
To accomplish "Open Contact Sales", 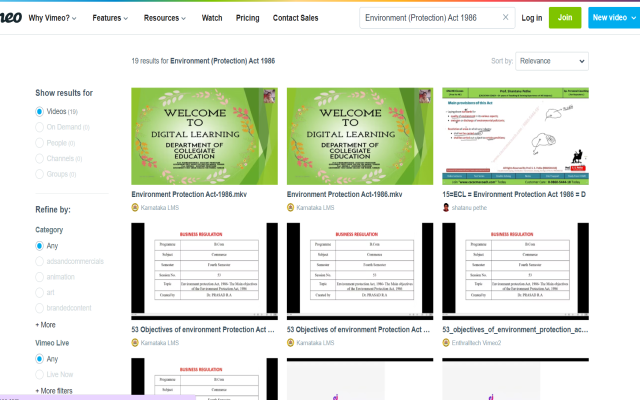I will point(296,18).
